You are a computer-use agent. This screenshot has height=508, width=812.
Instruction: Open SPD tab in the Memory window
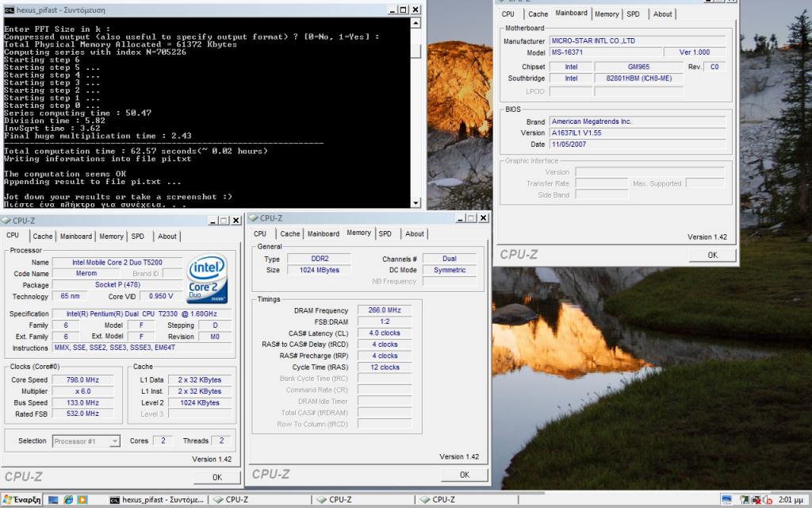click(385, 234)
